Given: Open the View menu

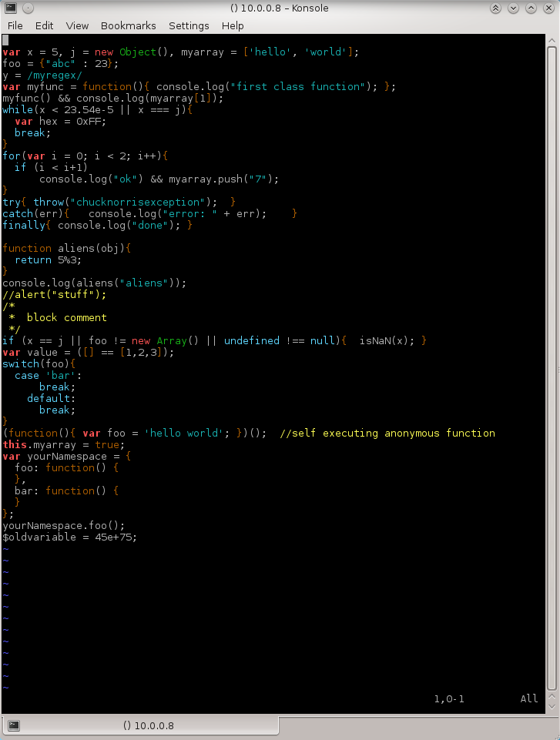Looking at the screenshot, I should [x=77, y=25].
